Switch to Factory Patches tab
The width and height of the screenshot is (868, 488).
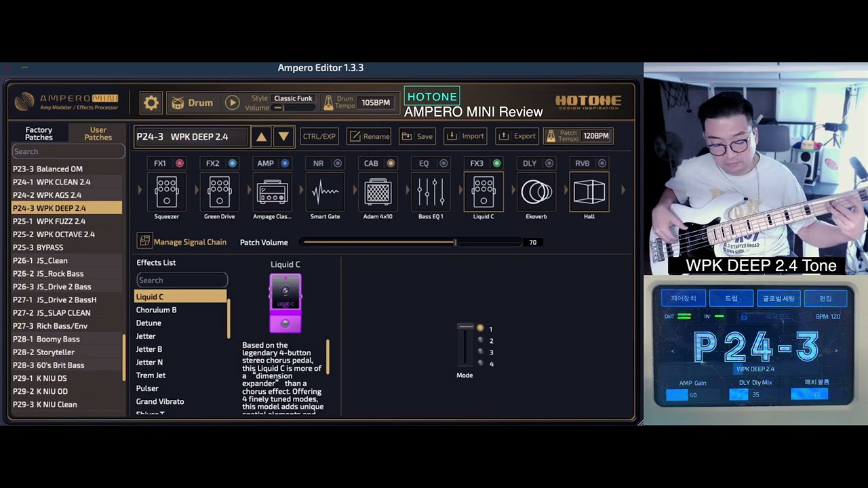[x=39, y=134]
